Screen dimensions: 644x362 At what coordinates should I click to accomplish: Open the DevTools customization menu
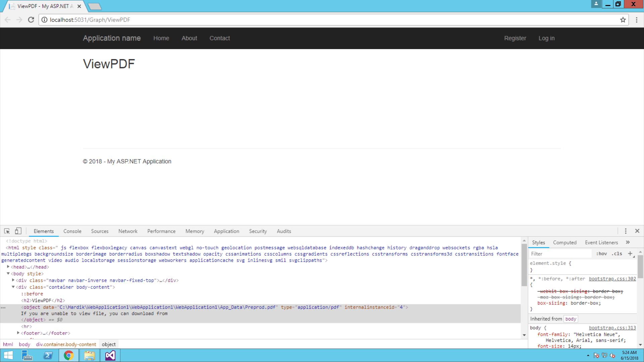click(626, 231)
